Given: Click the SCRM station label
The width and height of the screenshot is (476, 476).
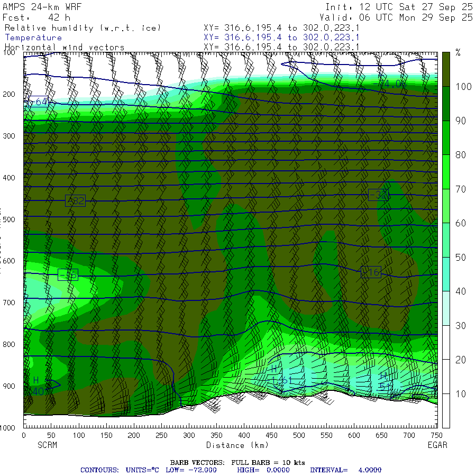Looking at the screenshot, I should 47,445.
